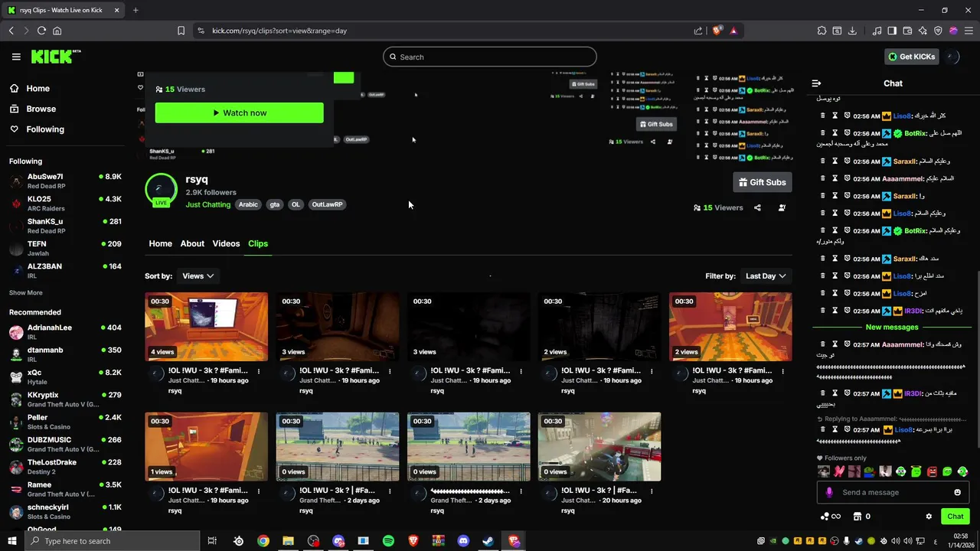
Task: Expand Show More in Following list
Action: 26,292
